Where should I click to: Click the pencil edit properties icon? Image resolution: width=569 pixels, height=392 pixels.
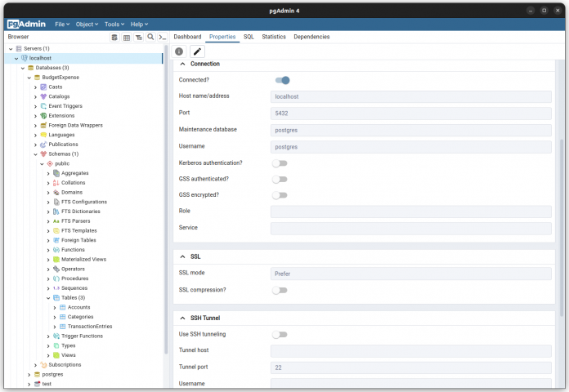(197, 51)
